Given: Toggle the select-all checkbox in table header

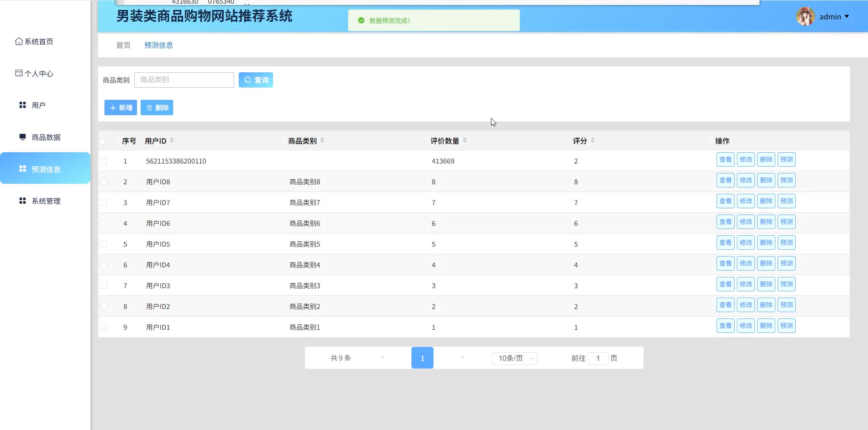Looking at the screenshot, I should click(x=103, y=141).
